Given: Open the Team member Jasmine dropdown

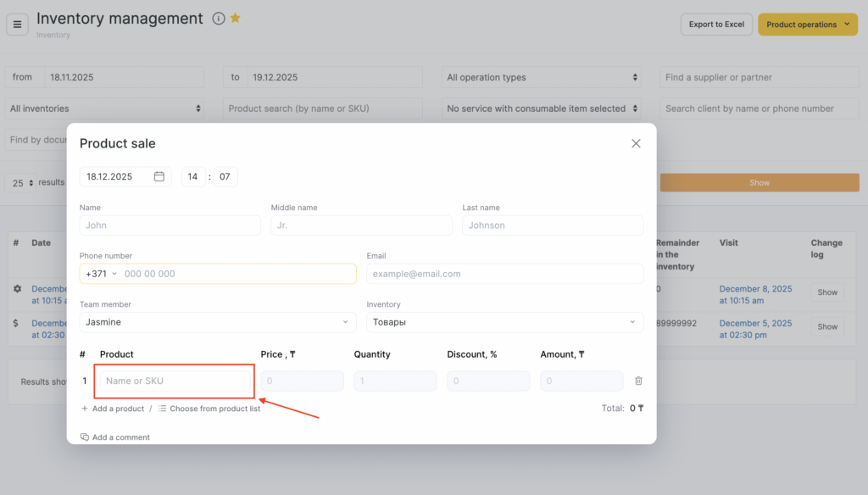Looking at the screenshot, I should click(218, 322).
